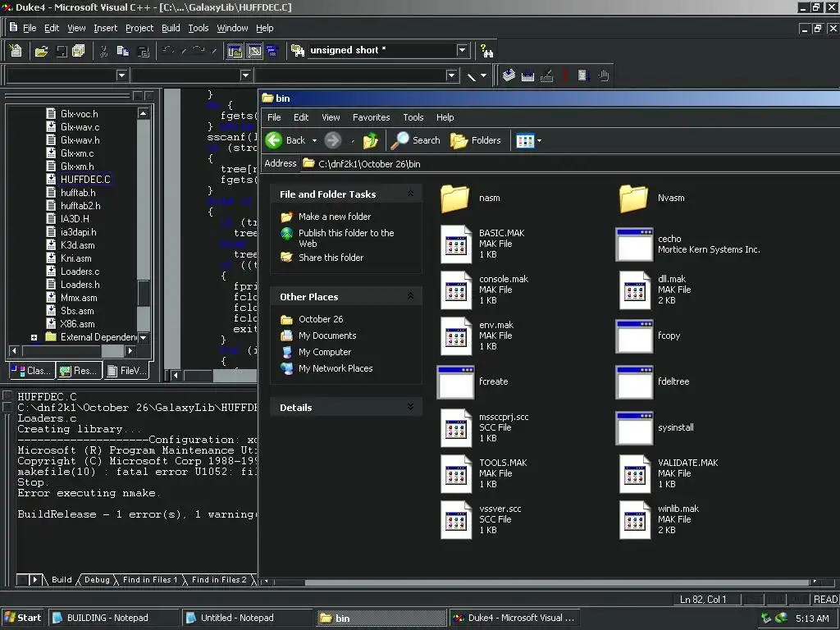Collapse the File and Folder Tasks section
The height and width of the screenshot is (630, 840).
point(410,194)
